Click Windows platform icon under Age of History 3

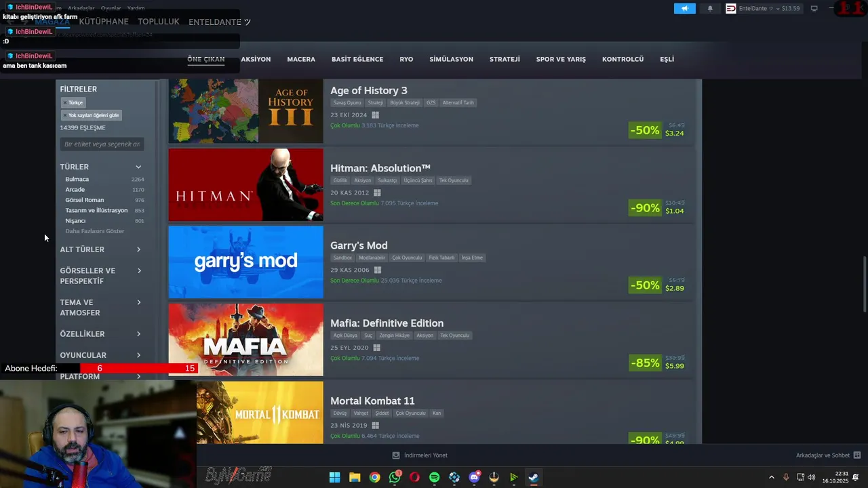tap(375, 115)
